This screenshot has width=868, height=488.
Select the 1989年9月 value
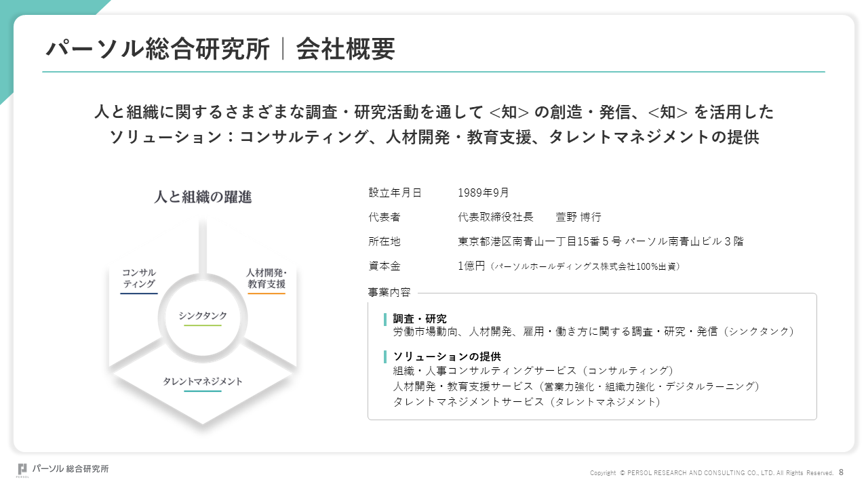point(484,193)
